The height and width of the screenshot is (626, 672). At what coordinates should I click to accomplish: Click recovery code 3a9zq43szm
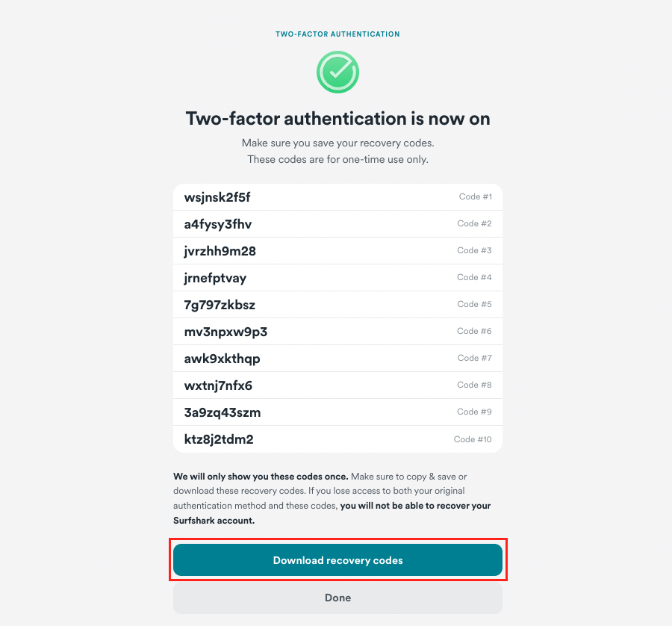click(x=223, y=412)
